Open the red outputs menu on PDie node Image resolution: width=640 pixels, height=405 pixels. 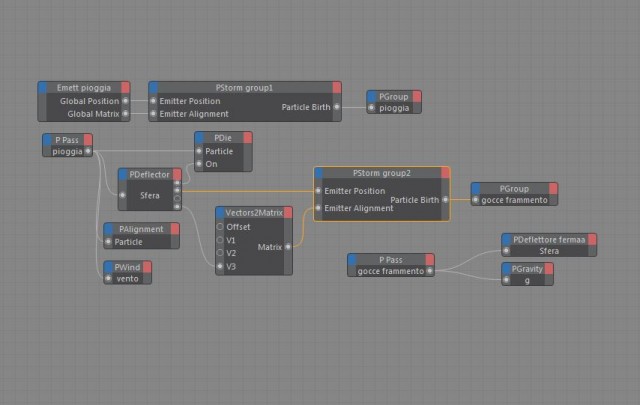click(x=247, y=138)
